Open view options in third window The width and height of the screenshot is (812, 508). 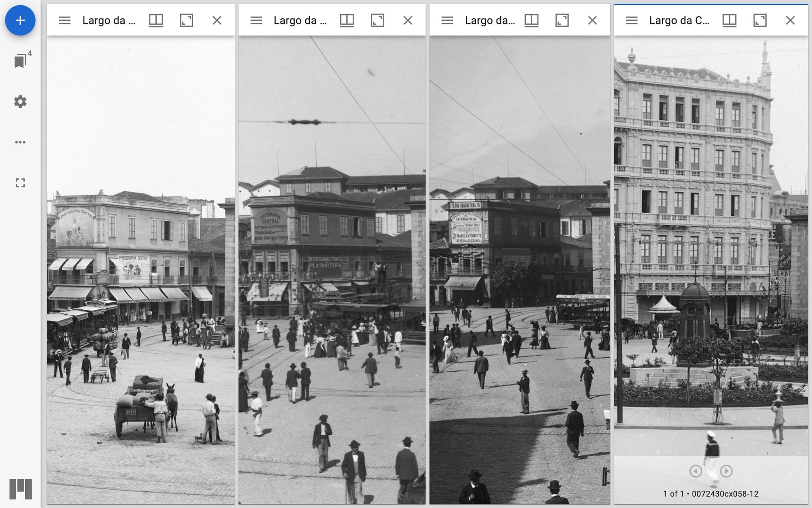(531, 20)
